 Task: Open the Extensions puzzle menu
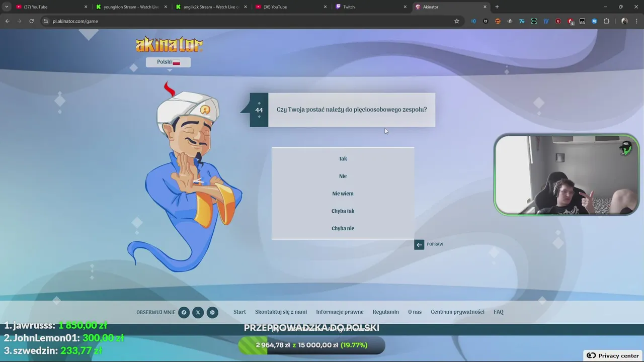click(606, 21)
